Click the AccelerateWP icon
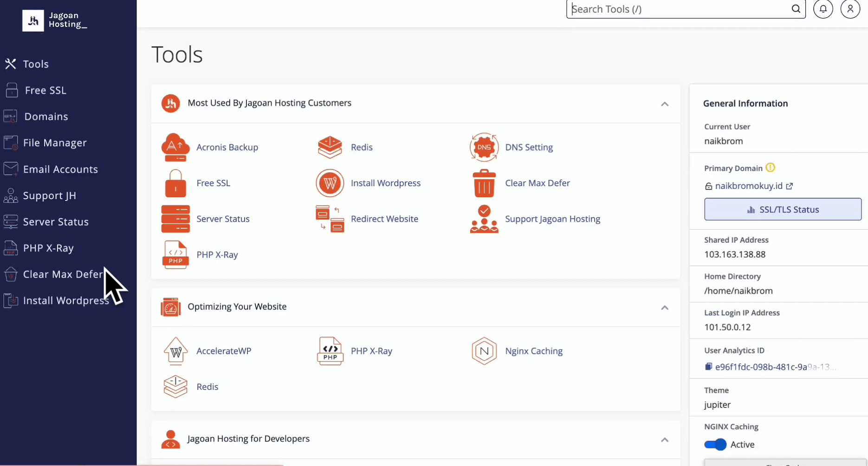 pyautogui.click(x=175, y=351)
